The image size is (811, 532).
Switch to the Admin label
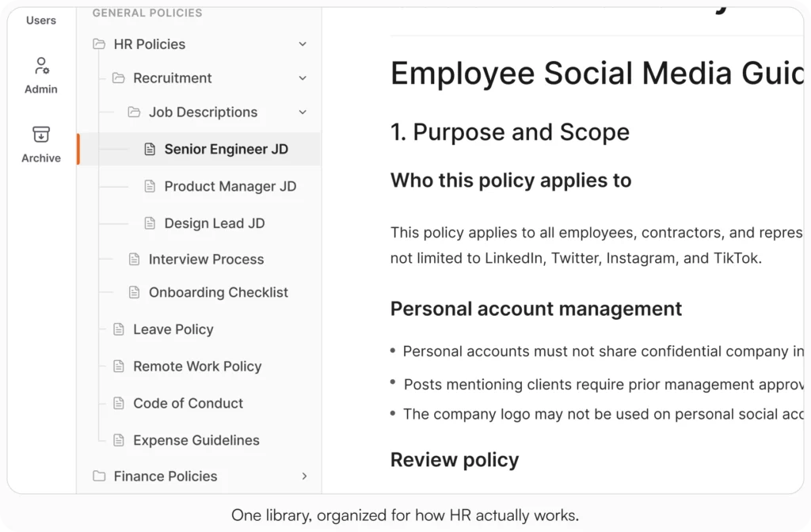click(x=41, y=89)
